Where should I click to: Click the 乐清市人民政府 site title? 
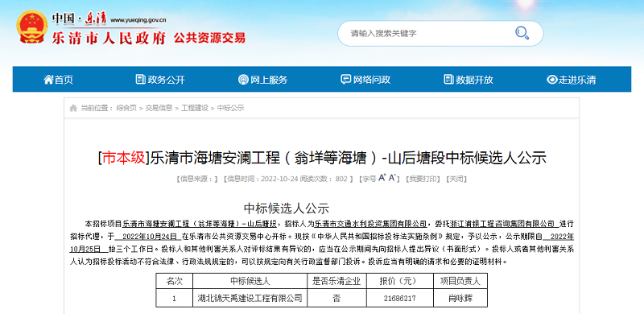109,38
